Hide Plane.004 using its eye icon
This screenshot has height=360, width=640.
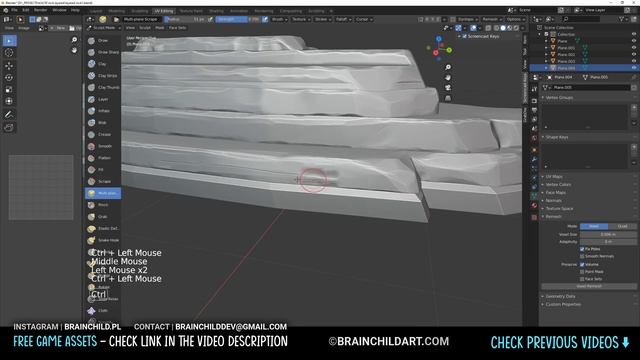634,68
